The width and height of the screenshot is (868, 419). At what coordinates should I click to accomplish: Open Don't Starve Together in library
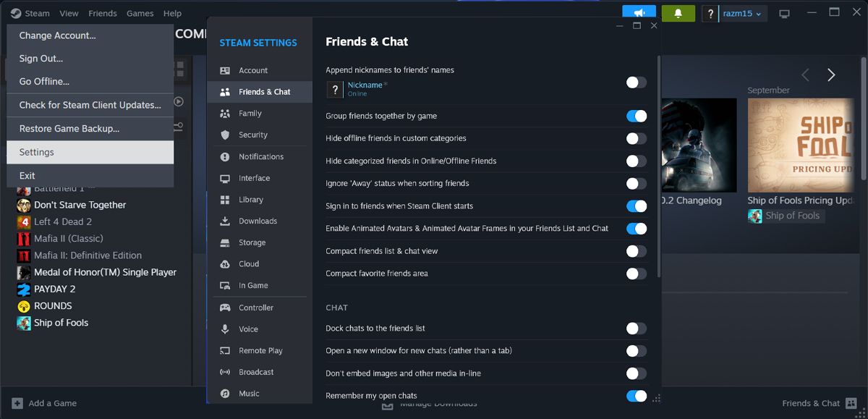coord(80,205)
